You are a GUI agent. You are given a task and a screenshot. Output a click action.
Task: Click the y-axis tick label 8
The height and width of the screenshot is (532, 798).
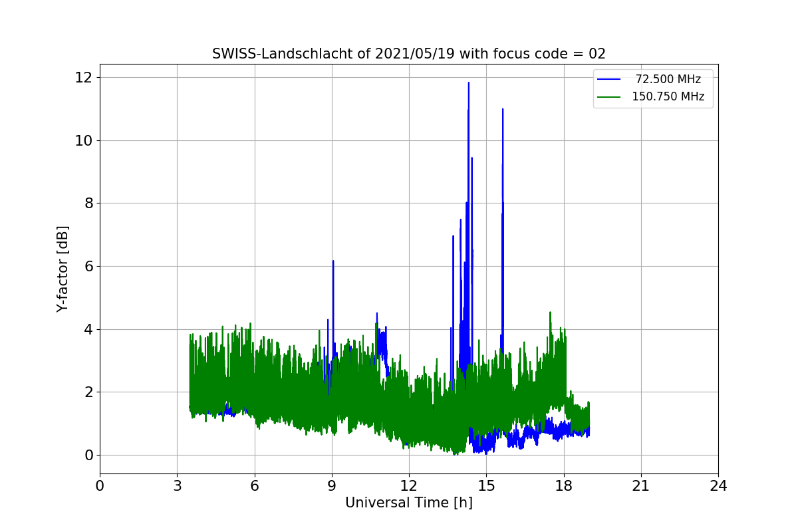(x=88, y=203)
